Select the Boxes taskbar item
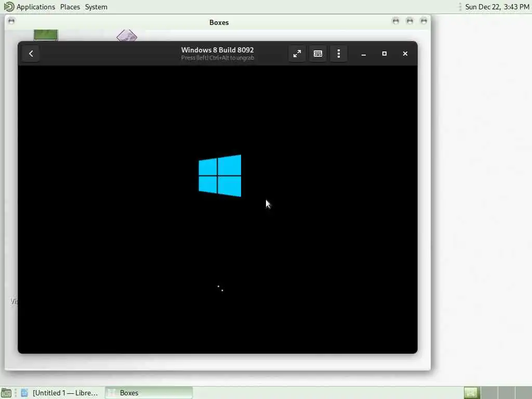This screenshot has height=399, width=532. point(149,393)
